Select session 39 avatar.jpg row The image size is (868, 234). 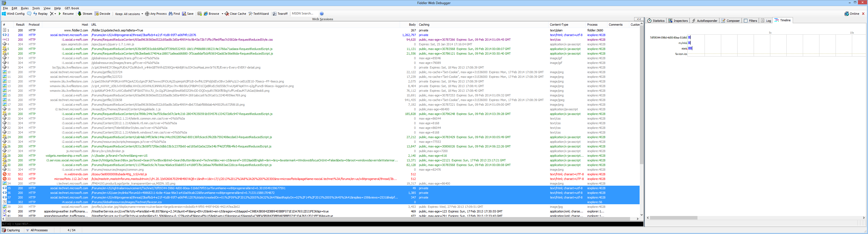(320, 207)
